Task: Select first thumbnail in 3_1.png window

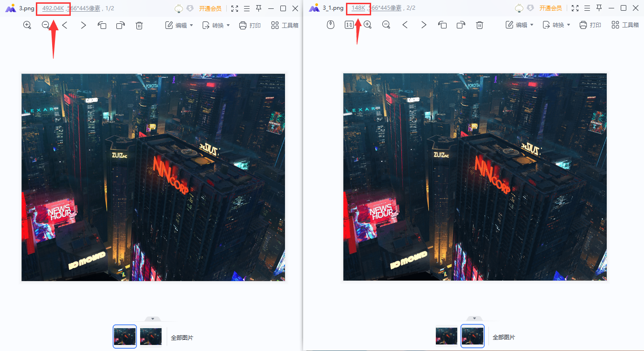Action: click(447, 336)
